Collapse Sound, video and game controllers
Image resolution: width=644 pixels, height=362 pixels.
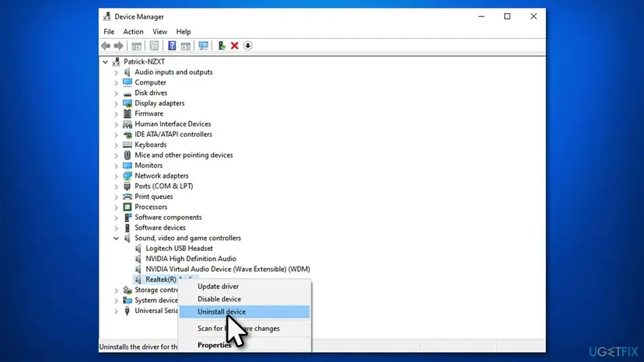point(116,238)
